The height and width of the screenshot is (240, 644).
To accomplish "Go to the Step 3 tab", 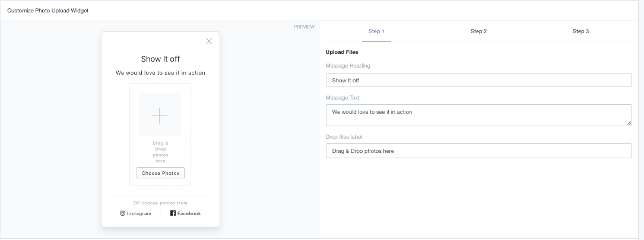I will (580, 31).
